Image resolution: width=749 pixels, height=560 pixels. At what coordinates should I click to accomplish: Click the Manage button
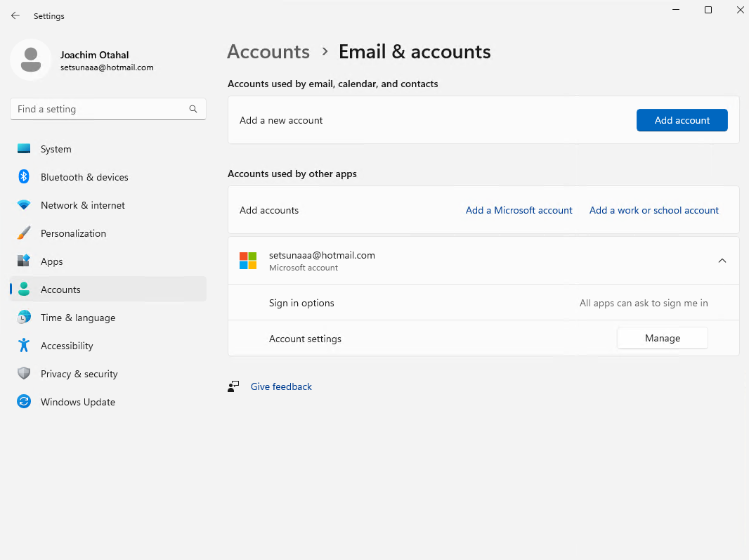662,338
